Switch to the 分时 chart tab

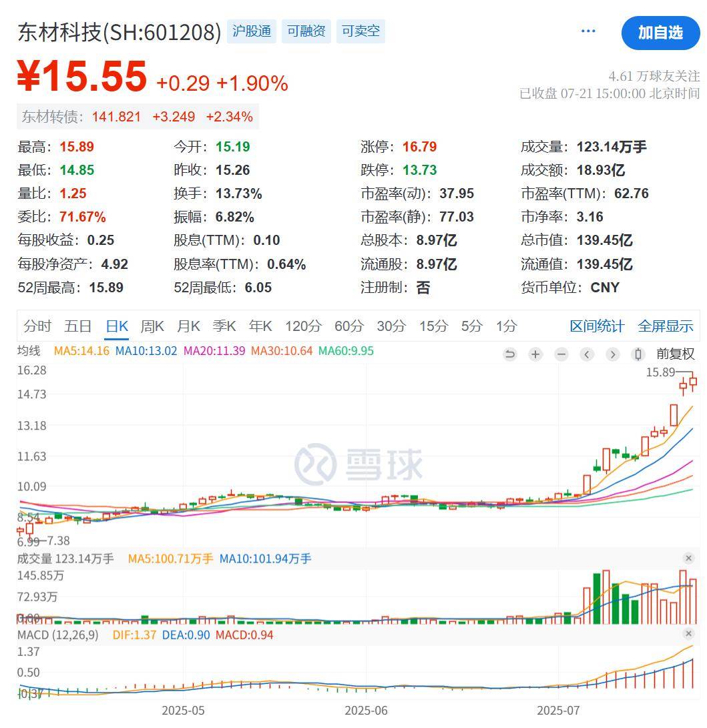(37, 326)
